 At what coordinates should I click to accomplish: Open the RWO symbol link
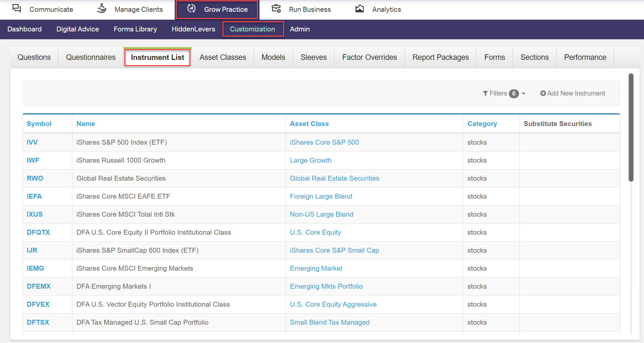tap(35, 178)
